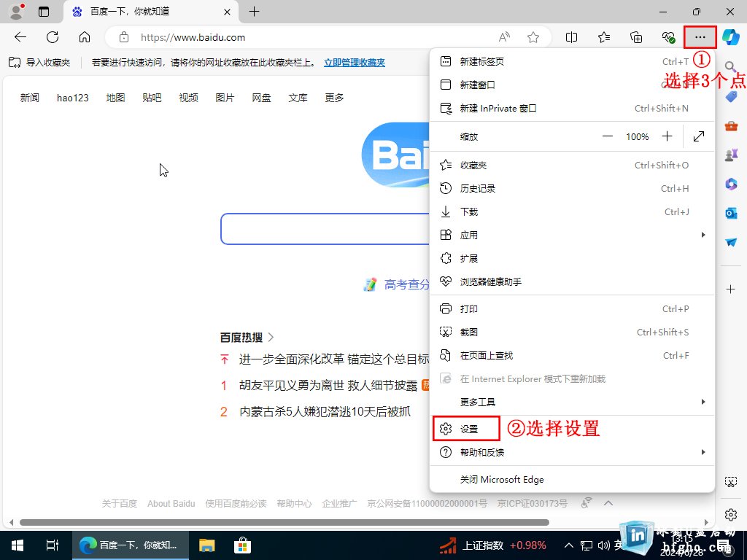Open Split screen icon
The image size is (747, 560).
click(571, 37)
